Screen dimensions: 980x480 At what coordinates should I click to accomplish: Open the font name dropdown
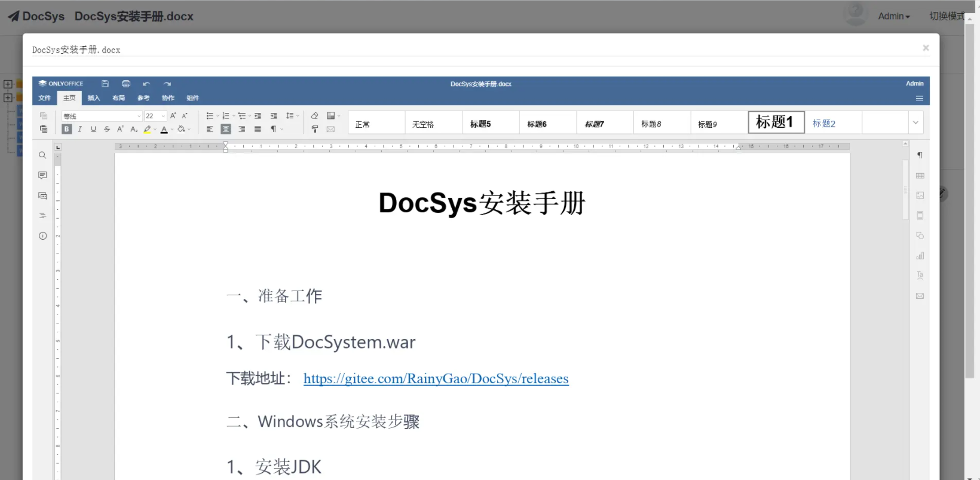click(x=139, y=116)
